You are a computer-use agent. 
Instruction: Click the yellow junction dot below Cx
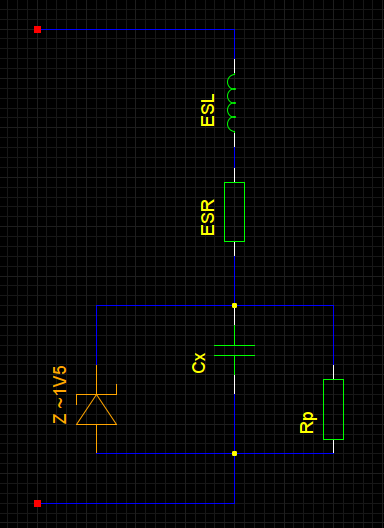[234, 453]
